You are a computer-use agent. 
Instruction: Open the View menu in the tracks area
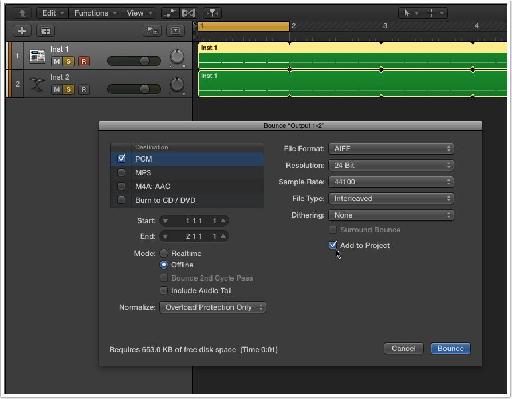click(x=138, y=13)
